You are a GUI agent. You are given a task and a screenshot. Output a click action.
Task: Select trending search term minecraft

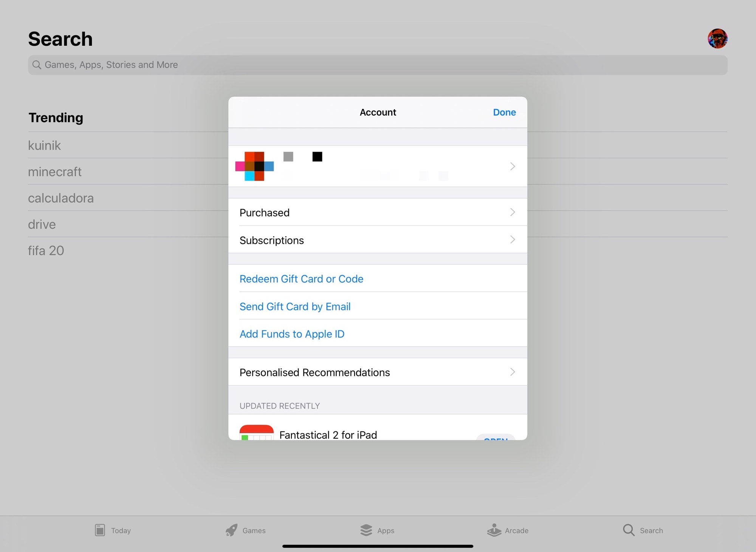(x=54, y=171)
